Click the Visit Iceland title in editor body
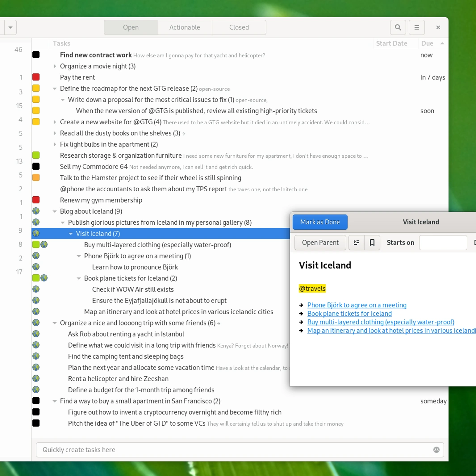Image resolution: width=476 pixels, height=476 pixels. [x=325, y=265]
